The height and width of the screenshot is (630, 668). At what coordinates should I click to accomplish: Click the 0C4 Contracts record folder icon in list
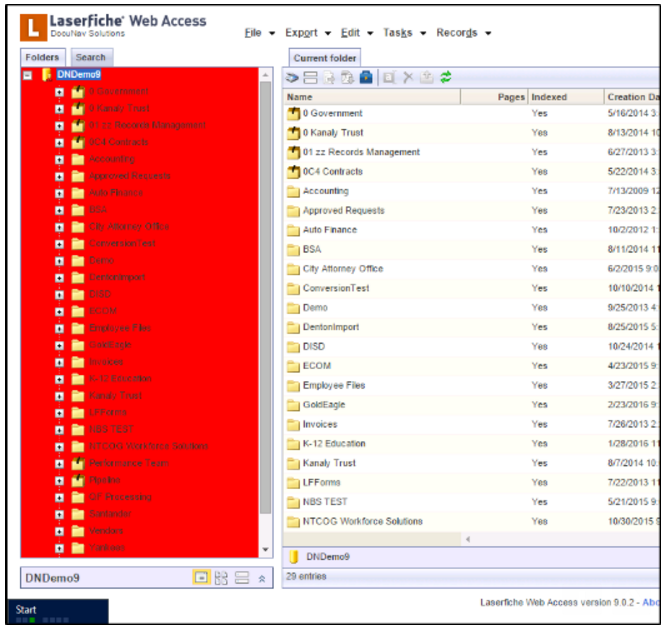pyautogui.click(x=293, y=172)
